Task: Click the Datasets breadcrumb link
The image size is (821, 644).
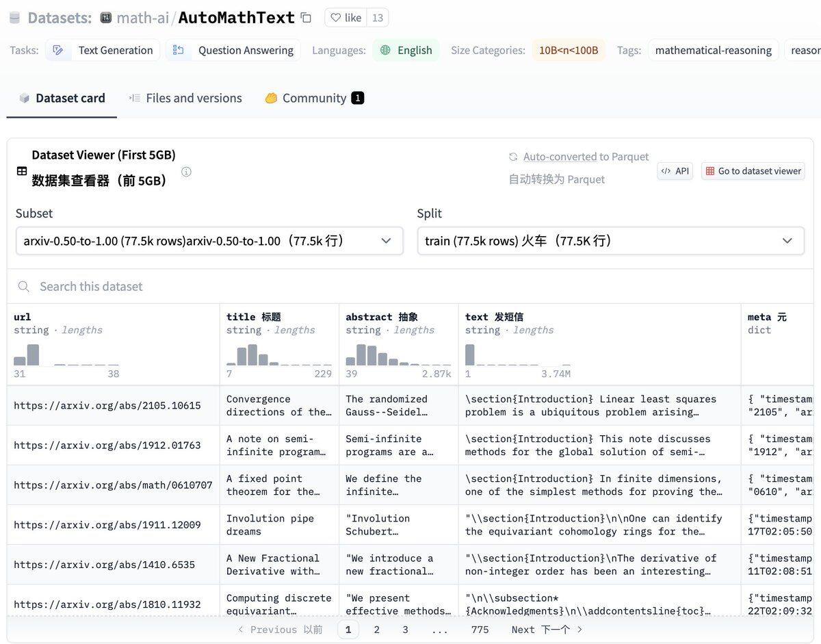Action: point(60,18)
